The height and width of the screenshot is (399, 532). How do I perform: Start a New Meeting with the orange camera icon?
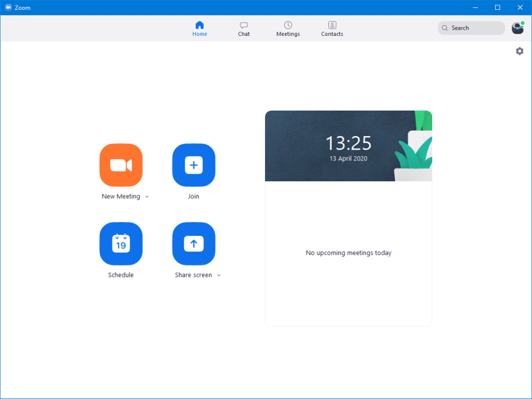(121, 165)
